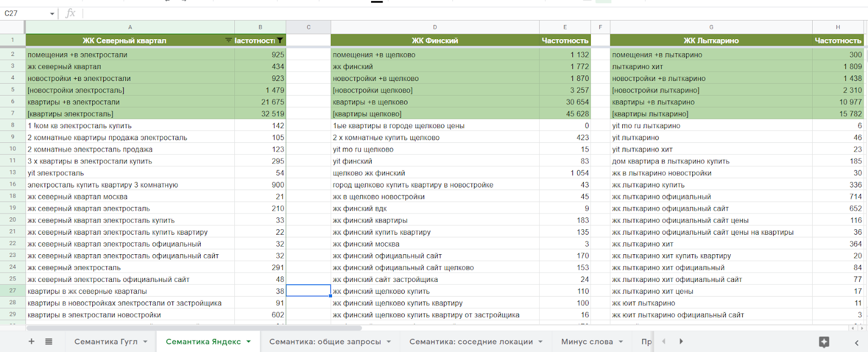
Task: Click the ЖК Лыткарино header cell
Action: (711, 40)
